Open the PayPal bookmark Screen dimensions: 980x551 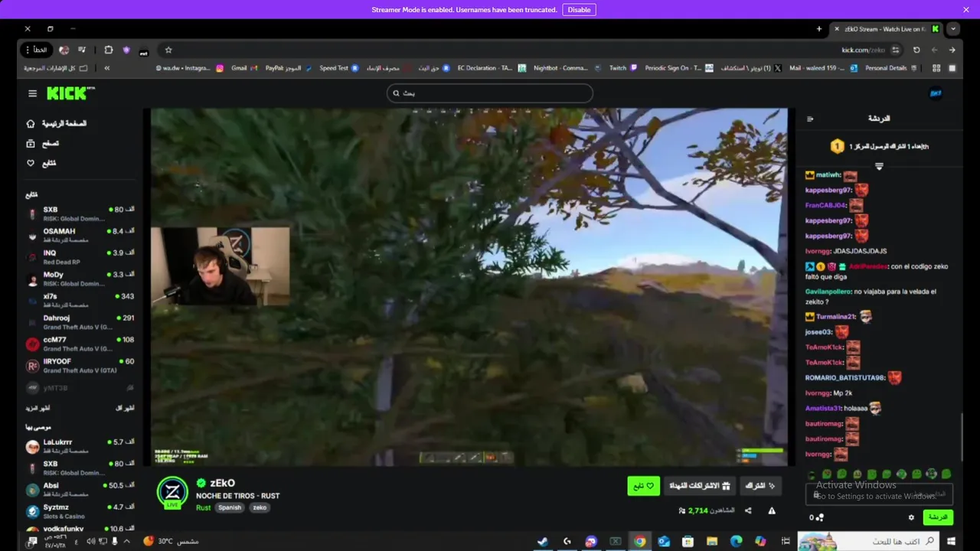[289, 68]
